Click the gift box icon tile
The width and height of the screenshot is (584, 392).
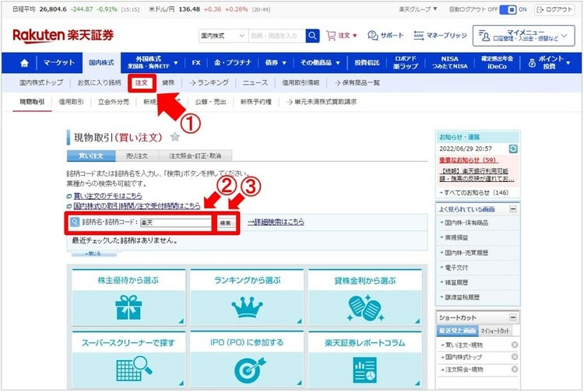click(128, 307)
